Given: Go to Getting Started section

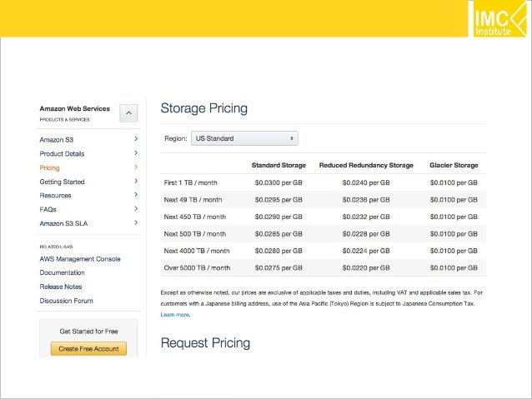Looking at the screenshot, I should pos(62,182).
